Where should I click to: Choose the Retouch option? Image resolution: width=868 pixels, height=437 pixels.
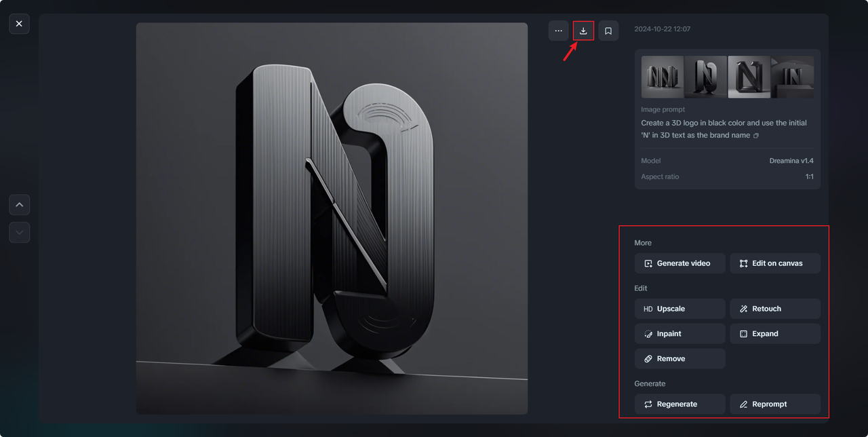(x=775, y=309)
